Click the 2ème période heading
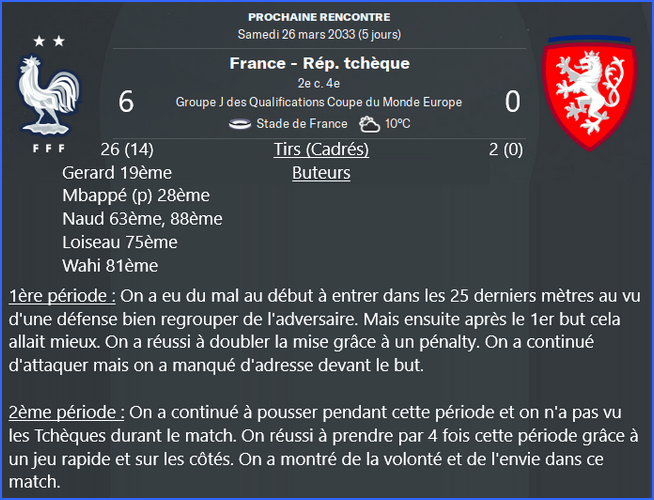This screenshot has width=654, height=500. click(x=67, y=412)
